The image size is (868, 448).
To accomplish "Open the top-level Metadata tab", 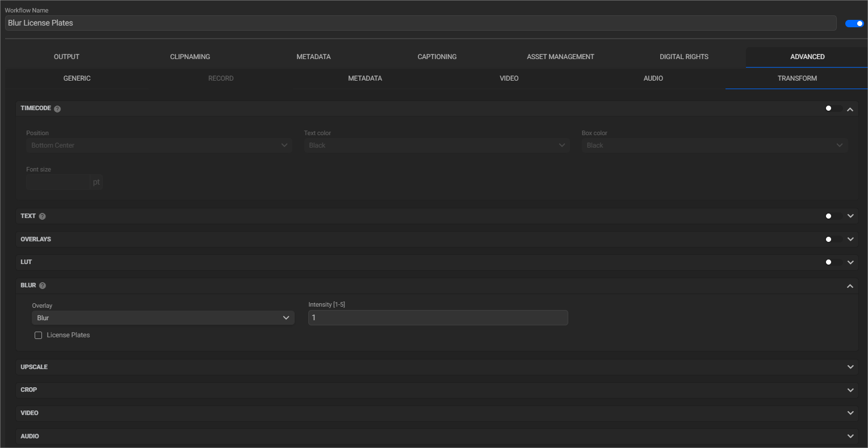I will click(313, 57).
